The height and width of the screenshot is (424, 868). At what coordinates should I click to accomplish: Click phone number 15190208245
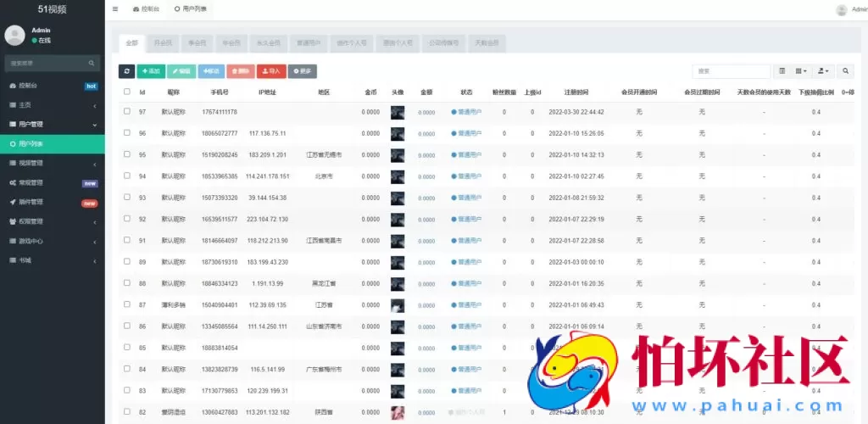coord(220,155)
